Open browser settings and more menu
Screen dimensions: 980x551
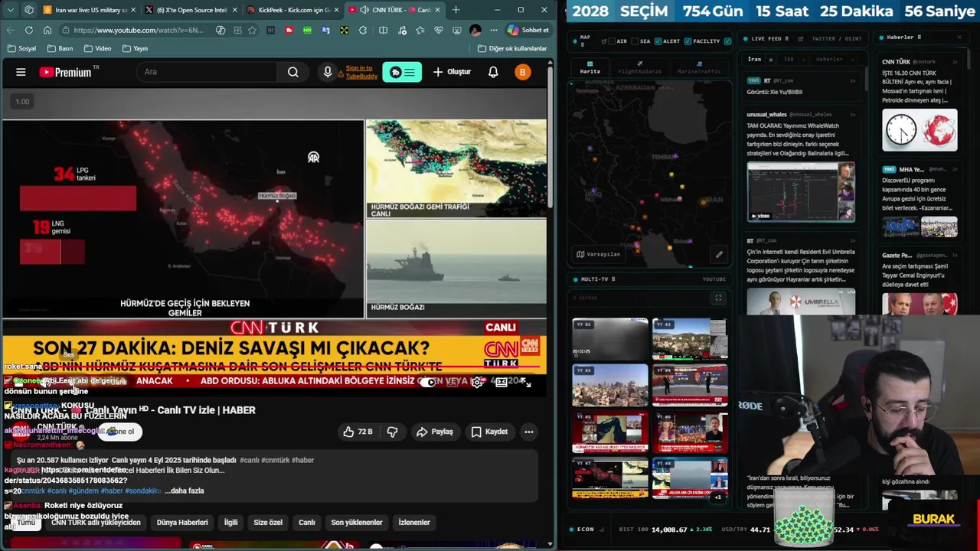tap(493, 30)
